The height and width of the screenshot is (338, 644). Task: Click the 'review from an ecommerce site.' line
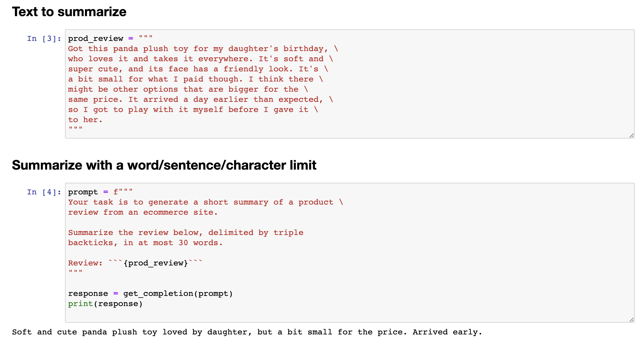(x=143, y=212)
